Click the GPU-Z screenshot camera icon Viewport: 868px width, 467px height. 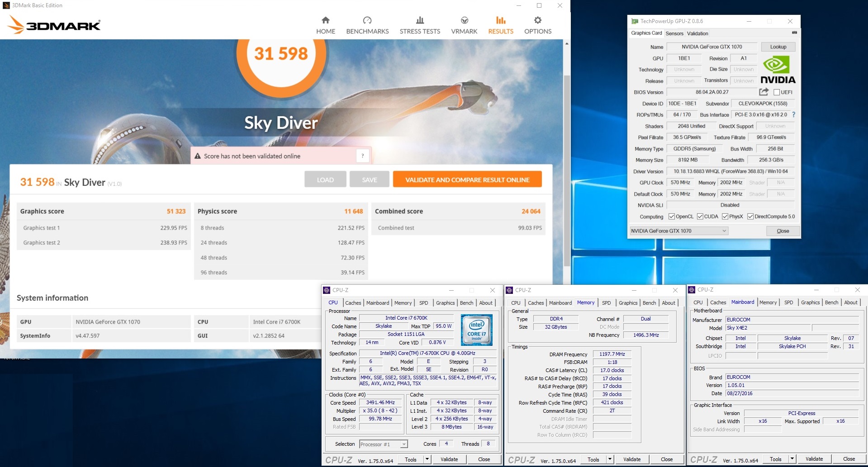[794, 33]
